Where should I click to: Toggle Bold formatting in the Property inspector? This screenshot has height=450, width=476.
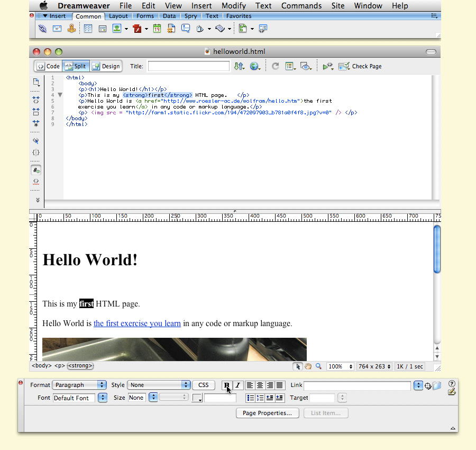227,385
